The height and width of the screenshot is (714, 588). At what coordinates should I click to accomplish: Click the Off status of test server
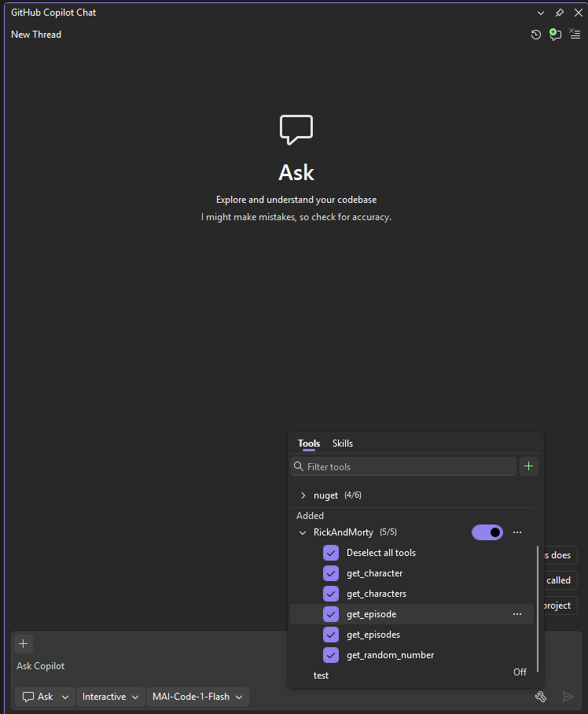coord(520,672)
